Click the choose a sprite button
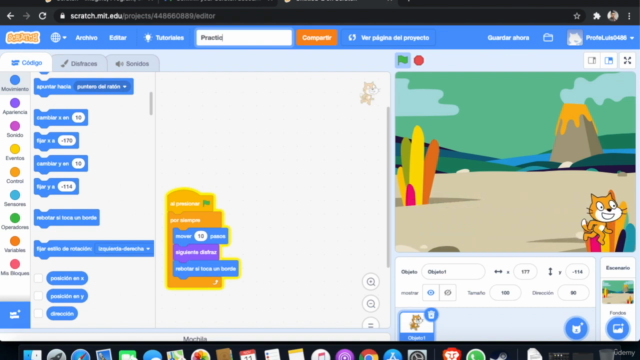Image resolution: width=640 pixels, height=360 pixels. [576, 328]
